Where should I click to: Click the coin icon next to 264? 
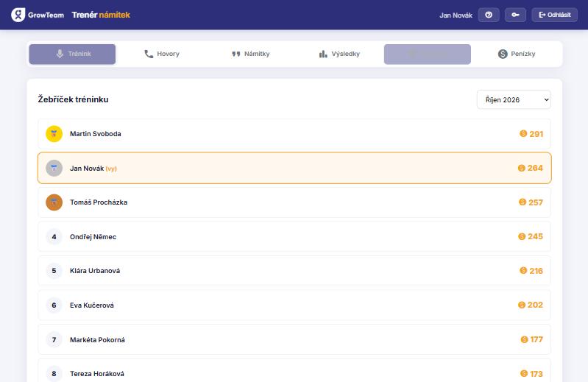[522, 168]
